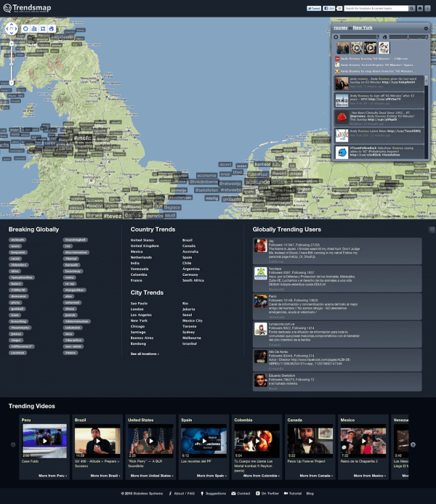The height and width of the screenshot is (504, 436).
Task: Click 'See all locations' link
Action: [145, 354]
